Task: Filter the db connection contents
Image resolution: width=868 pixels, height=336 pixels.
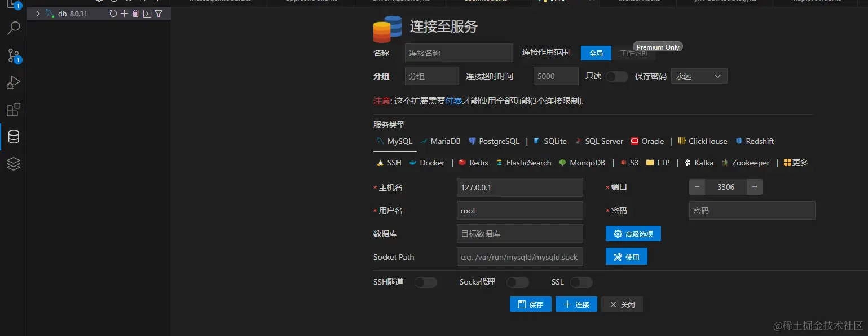Action: coord(158,14)
